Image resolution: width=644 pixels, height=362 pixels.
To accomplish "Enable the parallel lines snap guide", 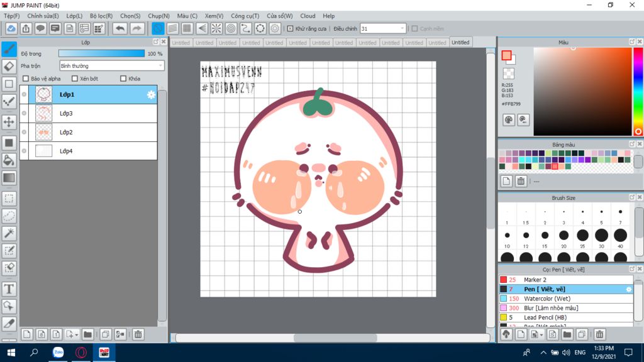I will tap(172, 28).
